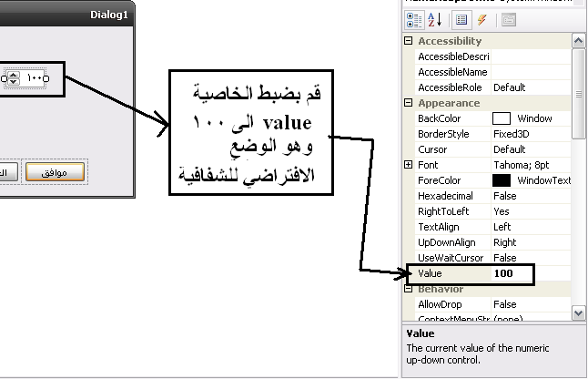Select the Properties list icon

pos(462,18)
